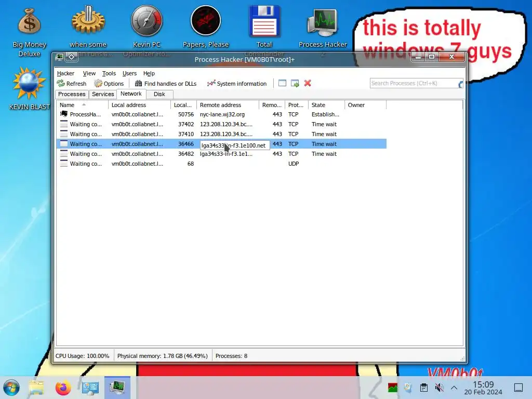The image size is (532, 399).
Task: Click the diamond pin icon in title bar
Action: [72, 57]
